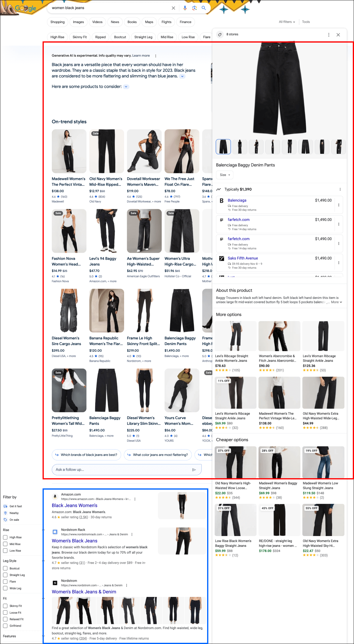The width and height of the screenshot is (354, 644).
Task: Tick the Relaxed Fit checkbox
Action: (5, 619)
